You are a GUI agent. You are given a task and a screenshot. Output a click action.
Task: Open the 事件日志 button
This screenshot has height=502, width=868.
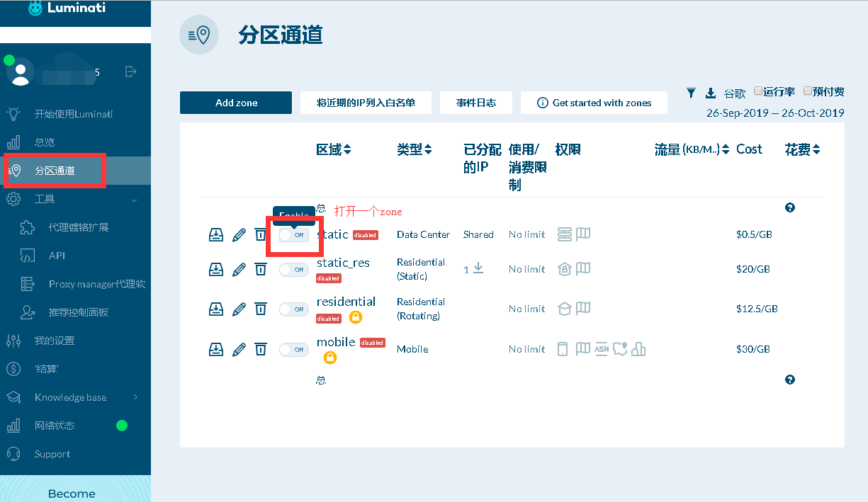click(x=476, y=103)
